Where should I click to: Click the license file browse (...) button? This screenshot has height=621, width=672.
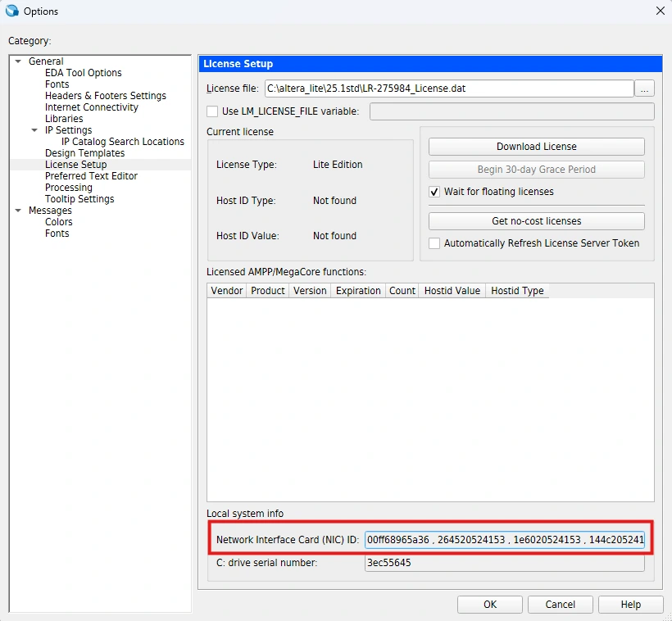point(645,88)
